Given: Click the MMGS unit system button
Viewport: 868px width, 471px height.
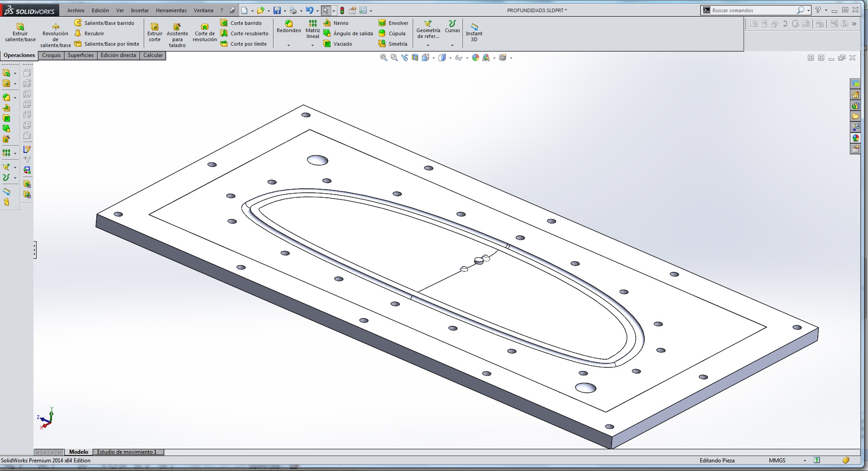Looking at the screenshot, I should [x=777, y=461].
